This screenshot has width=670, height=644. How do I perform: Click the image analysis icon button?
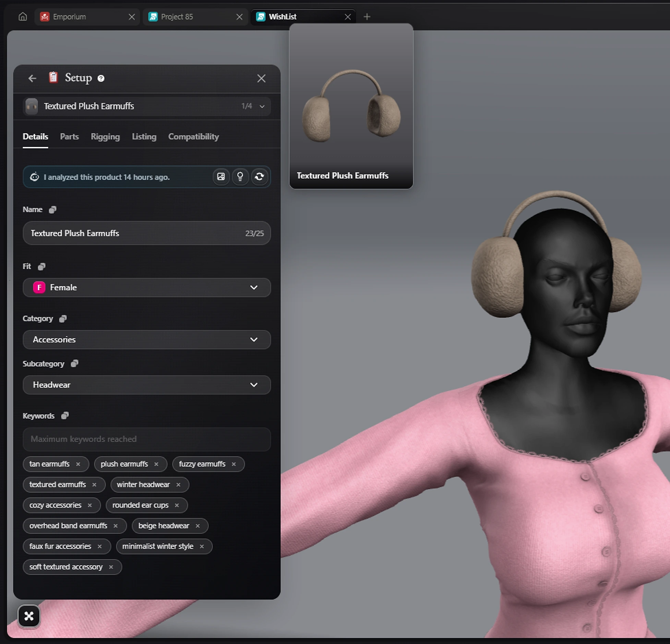point(221,177)
